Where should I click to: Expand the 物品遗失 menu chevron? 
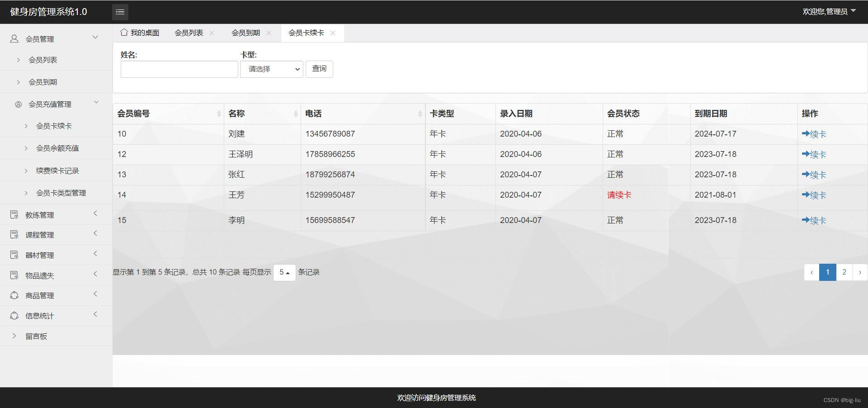pyautogui.click(x=95, y=274)
